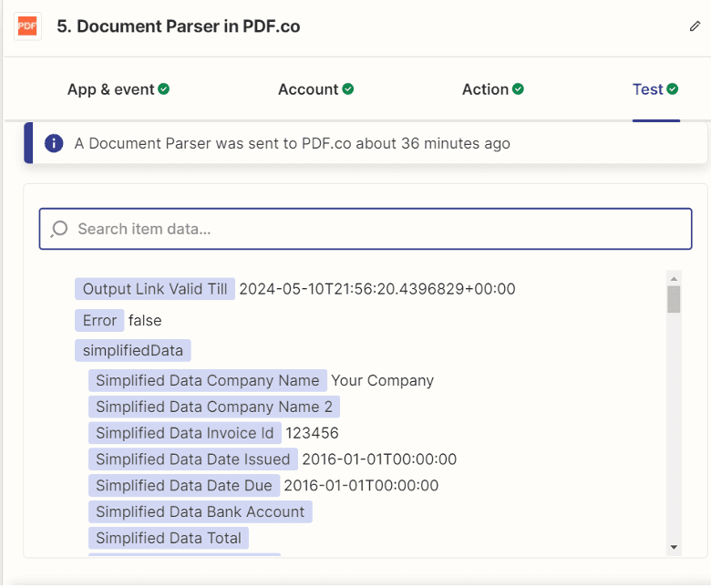This screenshot has height=588, width=711.
Task: Click green checkmark beside App & event
Action: [164, 88]
